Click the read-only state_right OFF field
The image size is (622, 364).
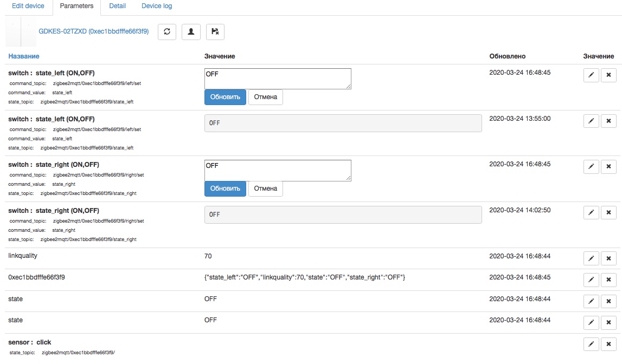(x=343, y=214)
